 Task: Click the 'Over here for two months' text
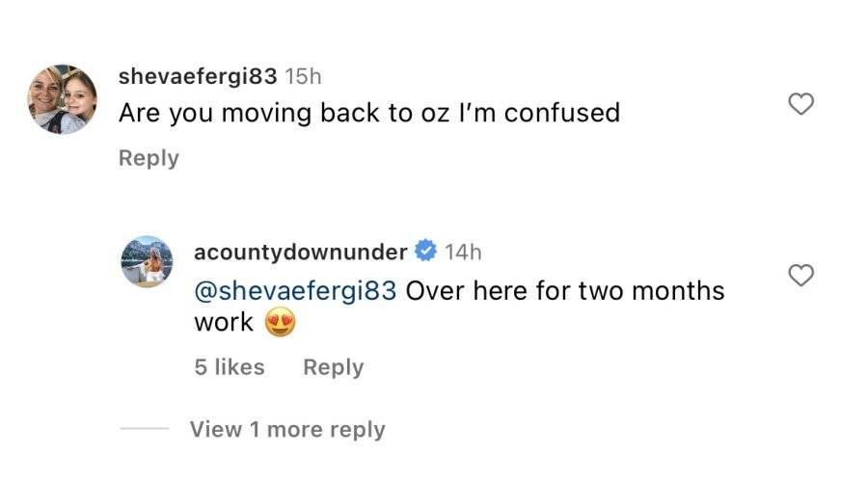tap(565, 291)
